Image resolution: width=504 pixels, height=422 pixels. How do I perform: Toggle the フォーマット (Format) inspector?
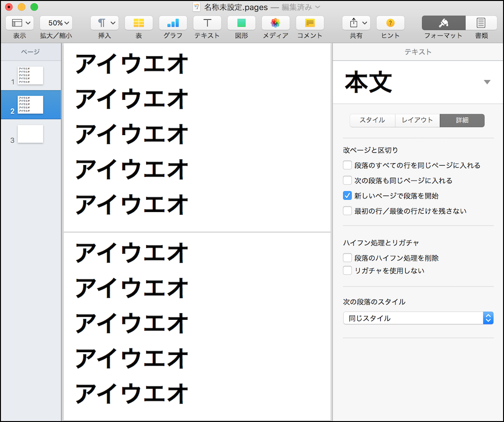pyautogui.click(x=443, y=23)
